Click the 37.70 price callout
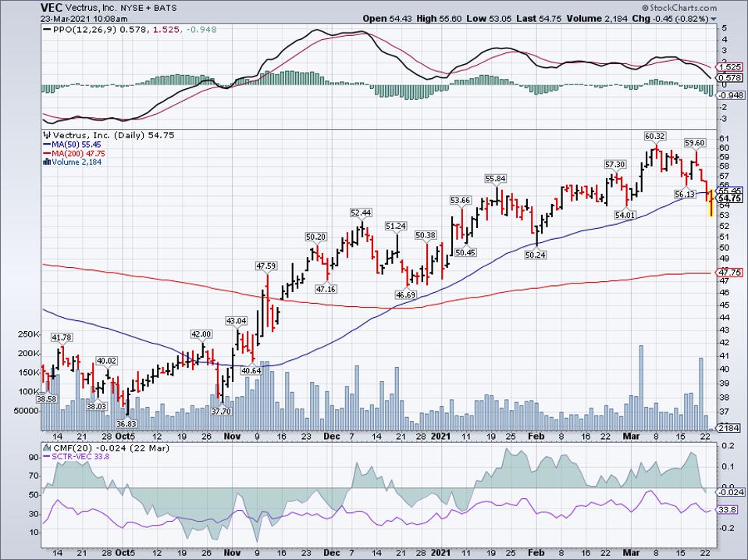 click(x=221, y=411)
